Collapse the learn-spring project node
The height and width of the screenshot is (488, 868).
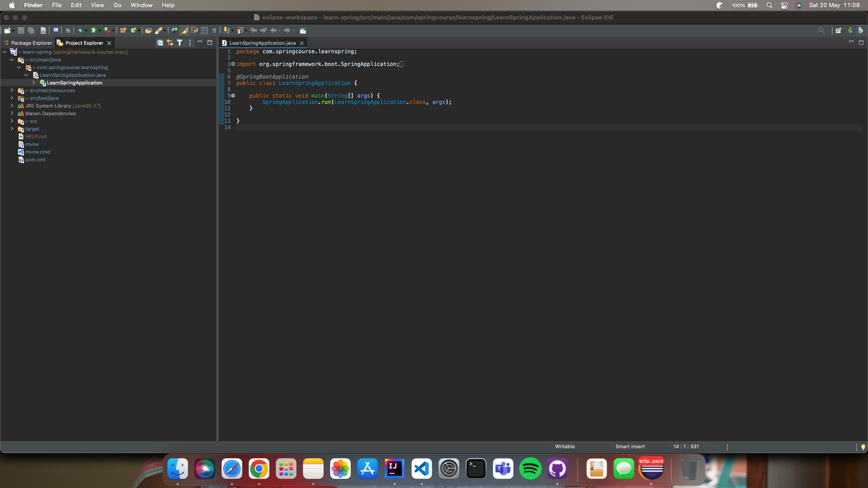(5, 52)
